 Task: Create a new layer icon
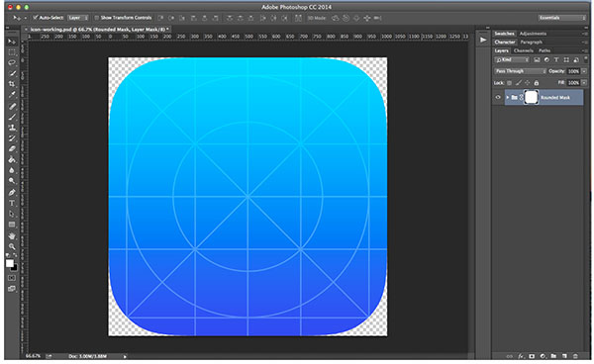(564, 356)
